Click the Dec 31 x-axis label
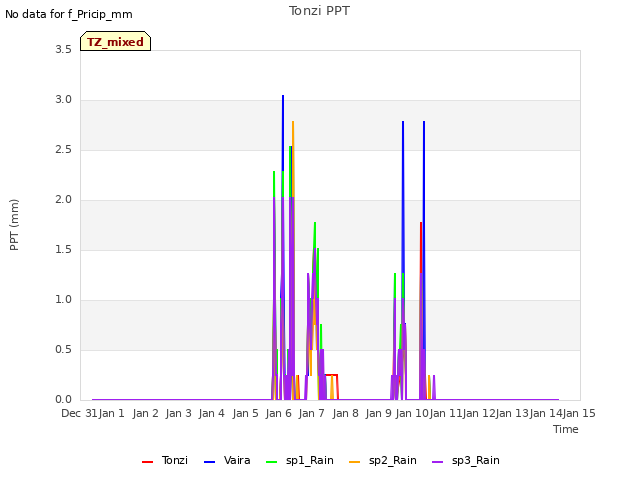640x480 pixels. click(x=79, y=413)
